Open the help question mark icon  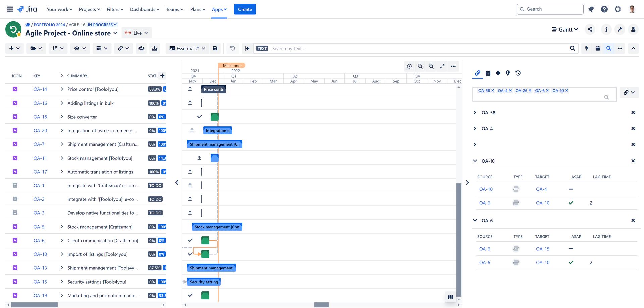(x=604, y=9)
